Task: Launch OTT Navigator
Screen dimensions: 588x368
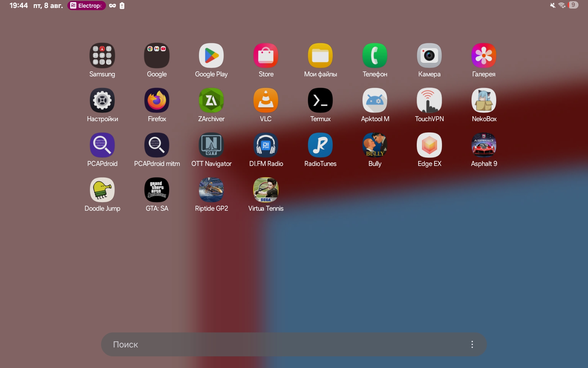Action: [x=211, y=145]
